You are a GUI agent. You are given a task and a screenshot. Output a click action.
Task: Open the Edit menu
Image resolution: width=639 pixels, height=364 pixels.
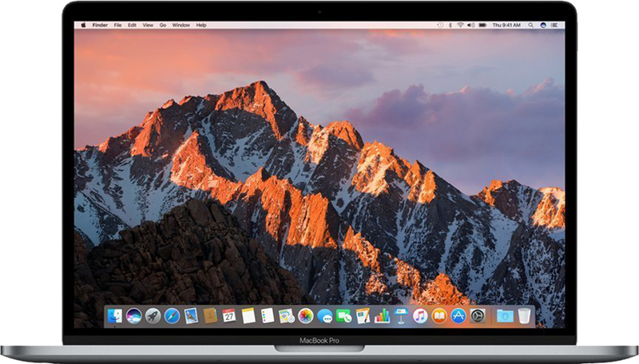(132, 25)
